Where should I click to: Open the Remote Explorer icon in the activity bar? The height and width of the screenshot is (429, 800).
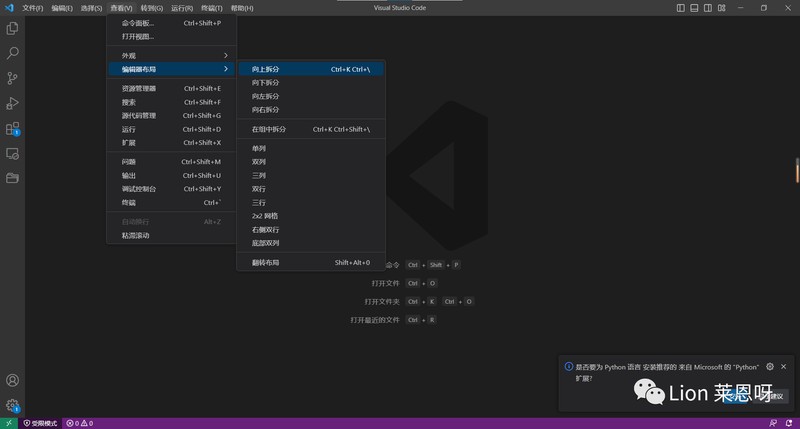click(x=12, y=154)
